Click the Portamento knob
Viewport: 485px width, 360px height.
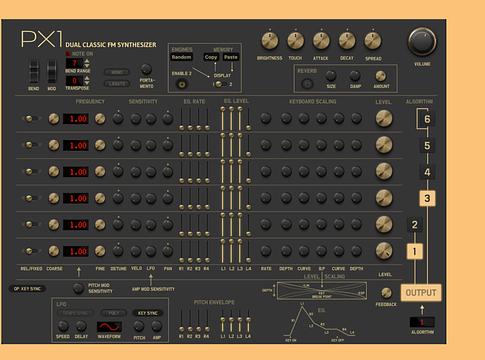146,69
